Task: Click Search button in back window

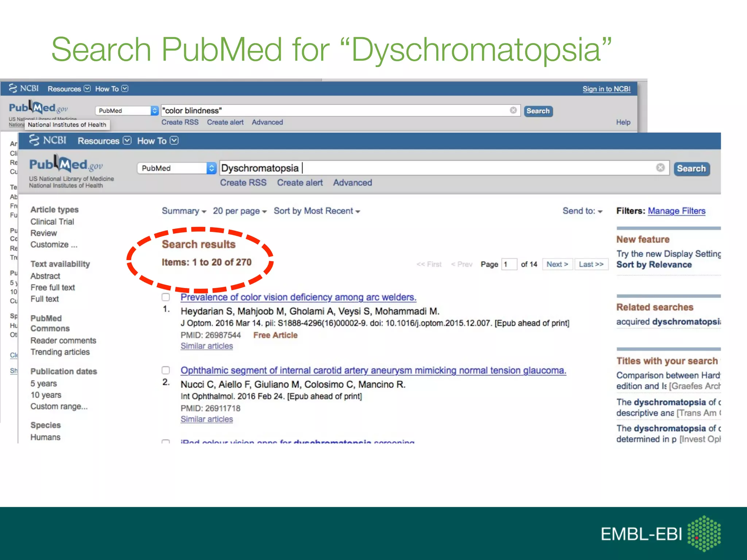Action: pyautogui.click(x=538, y=111)
